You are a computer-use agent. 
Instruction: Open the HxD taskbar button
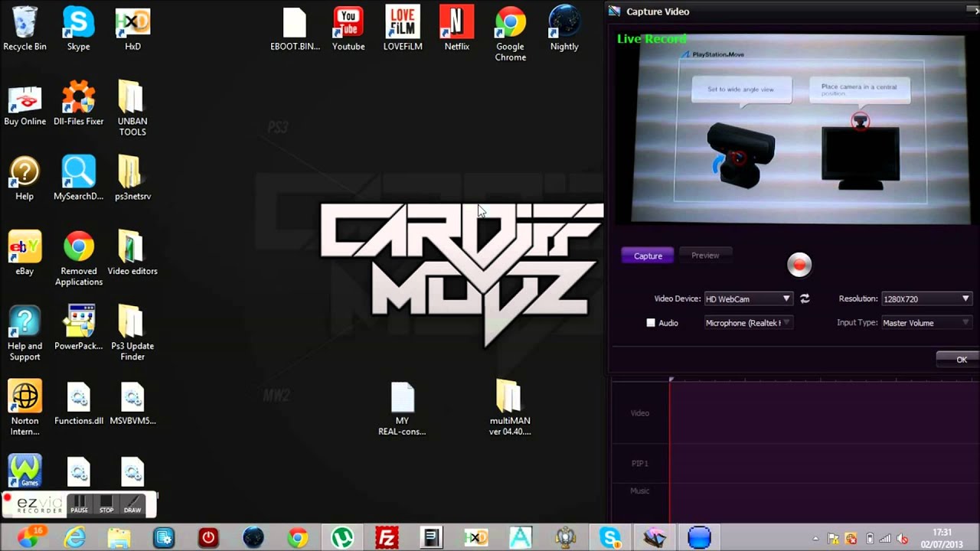[x=476, y=538]
